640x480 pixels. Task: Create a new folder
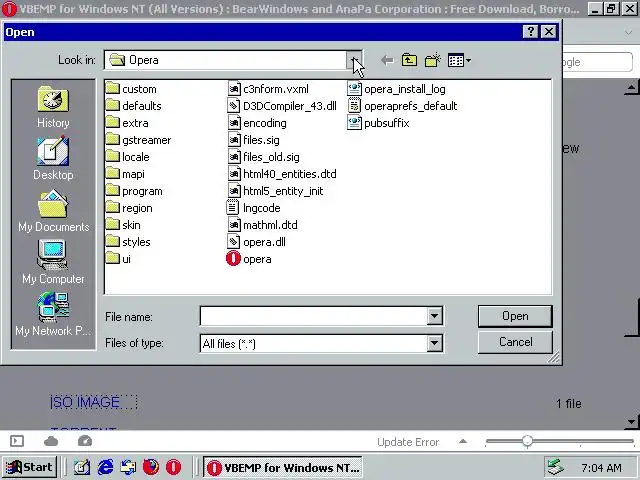433,61
